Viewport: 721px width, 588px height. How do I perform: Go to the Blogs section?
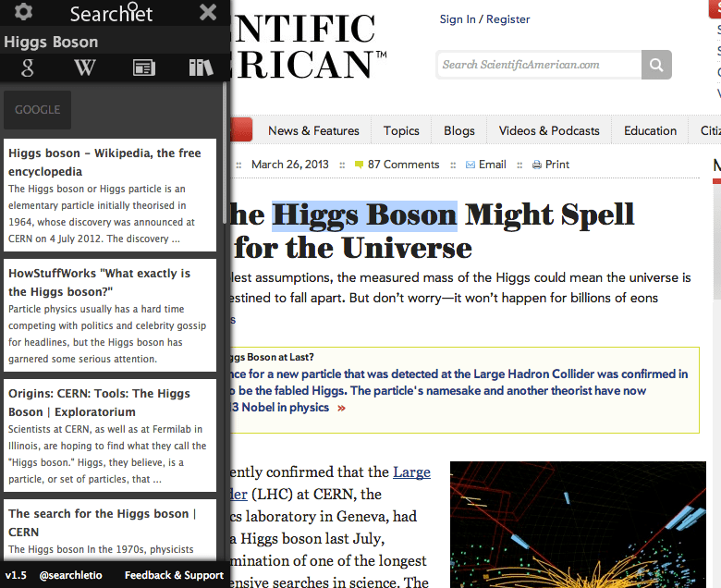[x=459, y=130]
